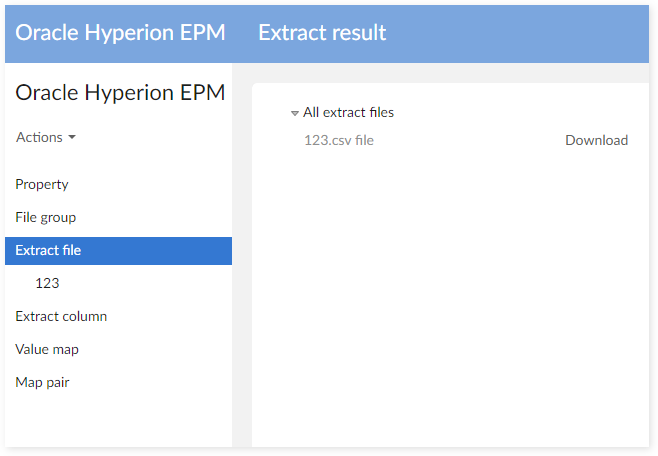658x456 pixels.
Task: Click the Extract result header title
Action: point(322,32)
